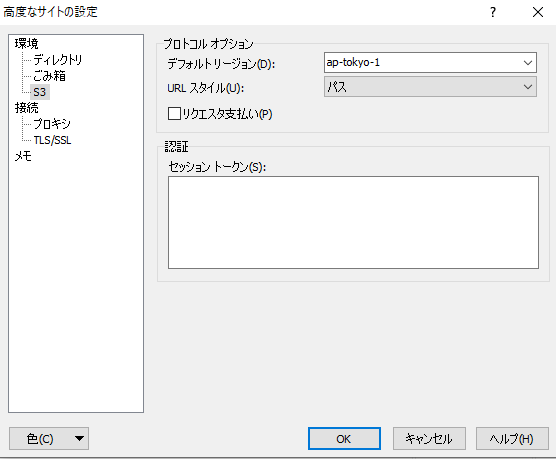Image resolution: width=556 pixels, height=459 pixels.
Task: Enable the リクエスタ支払い checkbox
Action: tap(174, 114)
